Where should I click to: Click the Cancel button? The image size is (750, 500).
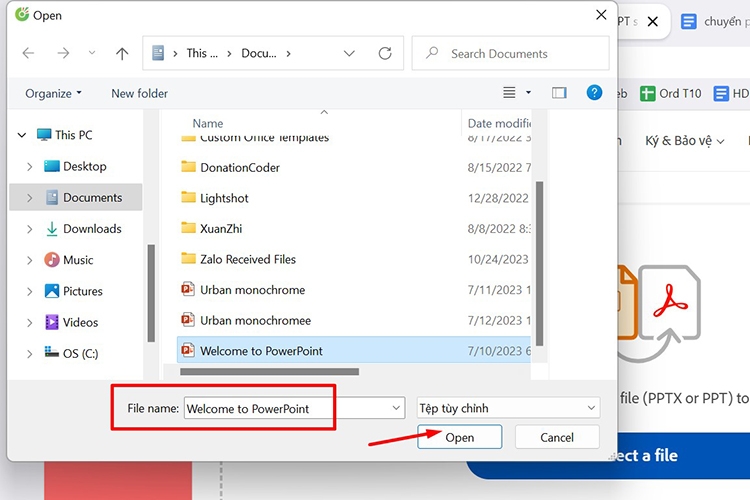click(557, 437)
